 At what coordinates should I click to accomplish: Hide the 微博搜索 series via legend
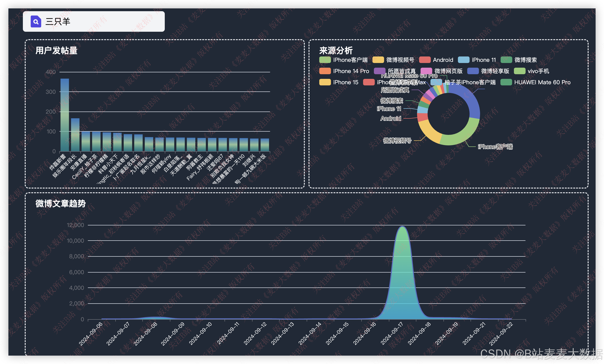pyautogui.click(x=506, y=60)
